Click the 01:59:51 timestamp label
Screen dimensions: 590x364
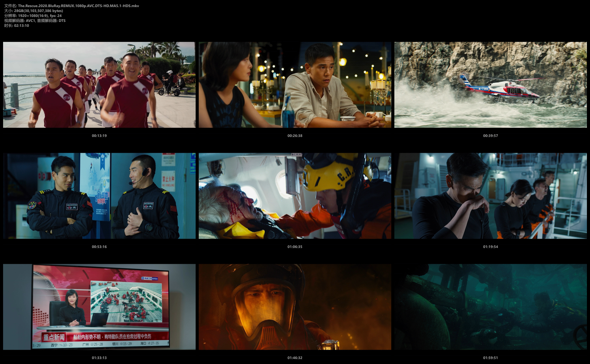click(490, 358)
